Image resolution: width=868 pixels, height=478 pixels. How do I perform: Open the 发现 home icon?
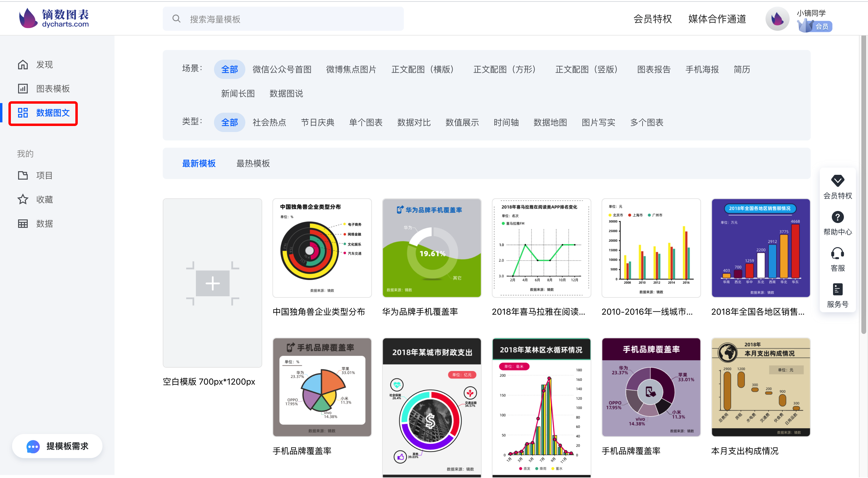(23, 64)
